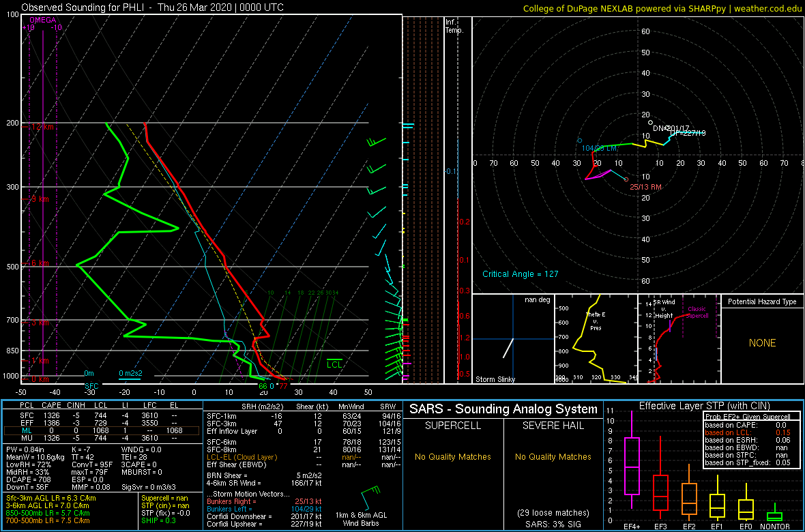Viewport: 805px width, 532px height.
Task: Select the EFF parcel row
Action: point(101,423)
